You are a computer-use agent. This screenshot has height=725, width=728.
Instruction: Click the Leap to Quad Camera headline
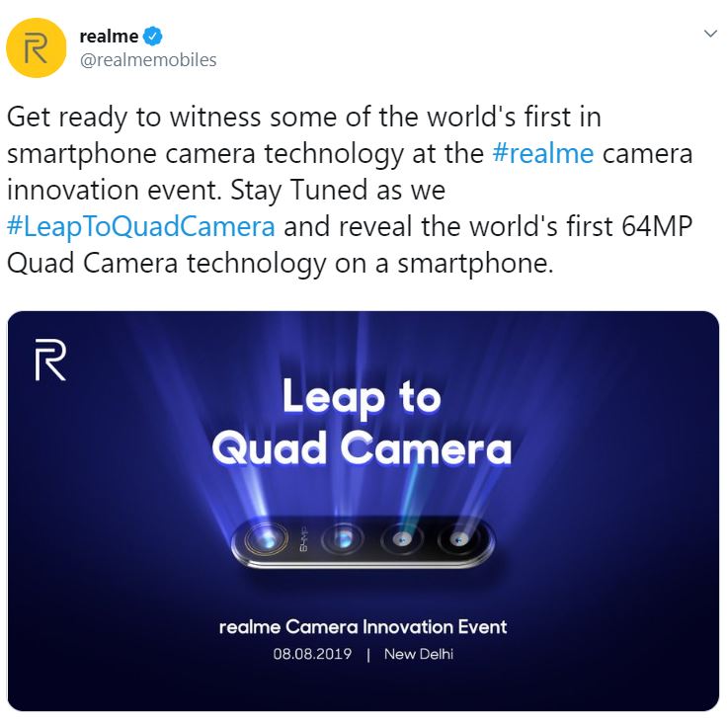362,422
